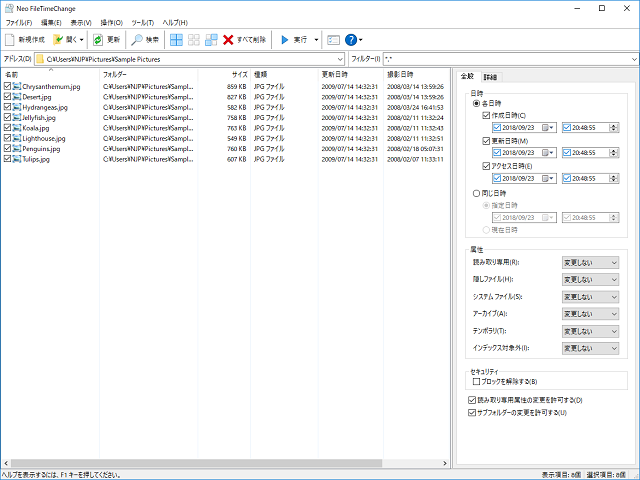Sort by Size (サイズ) column header
640x480 pixels.
point(224,74)
